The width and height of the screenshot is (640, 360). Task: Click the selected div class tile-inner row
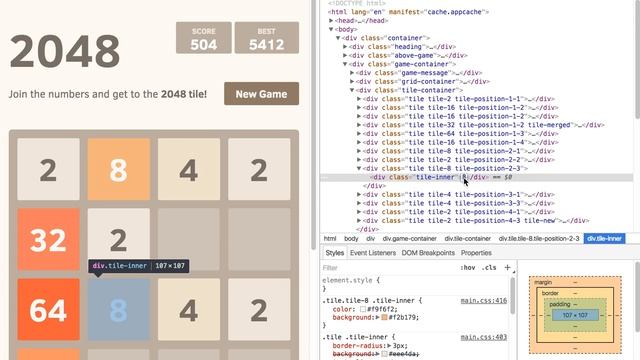(x=477, y=177)
